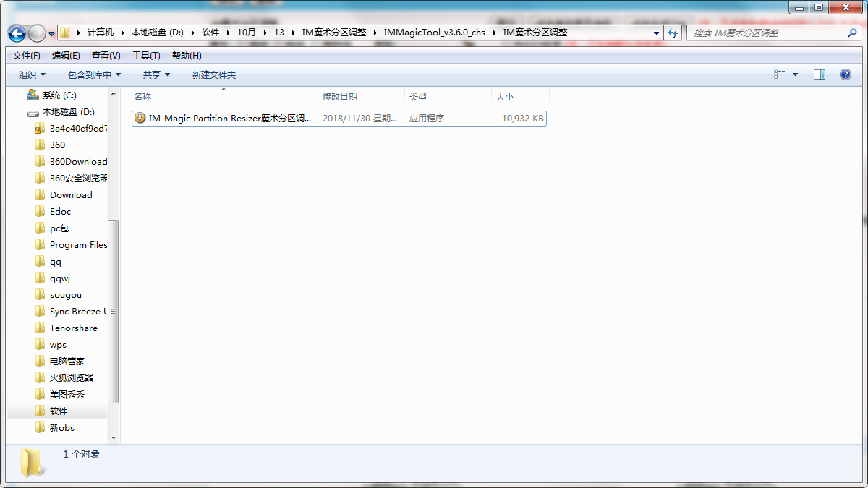Click the 10,932 KB size cell
This screenshot has width=868, height=488.
pyautogui.click(x=522, y=118)
